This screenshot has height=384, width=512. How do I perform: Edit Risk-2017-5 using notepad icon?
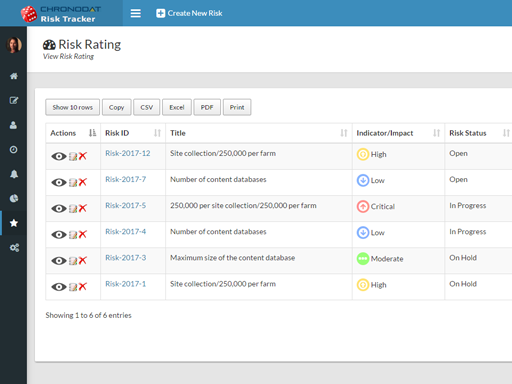coord(73,209)
